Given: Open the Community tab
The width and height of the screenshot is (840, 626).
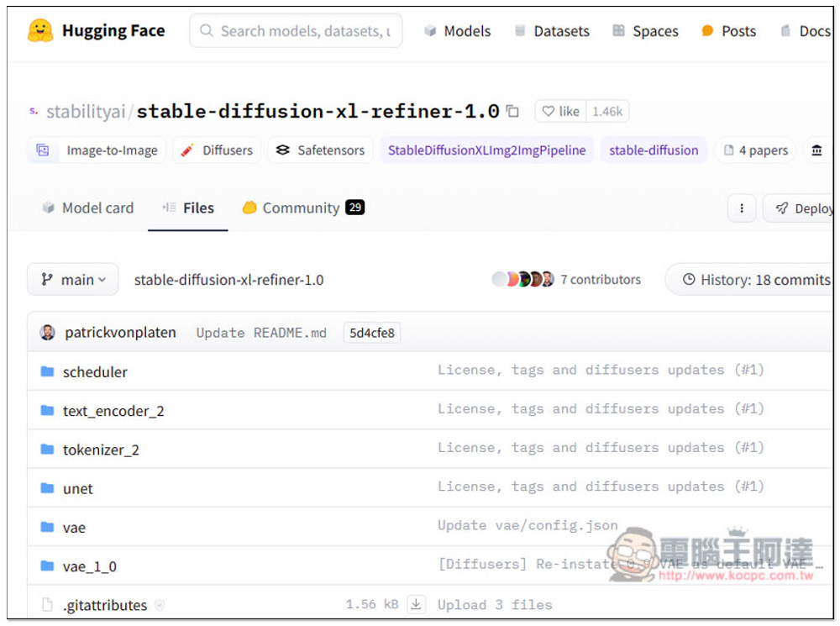Looking at the screenshot, I should [302, 208].
